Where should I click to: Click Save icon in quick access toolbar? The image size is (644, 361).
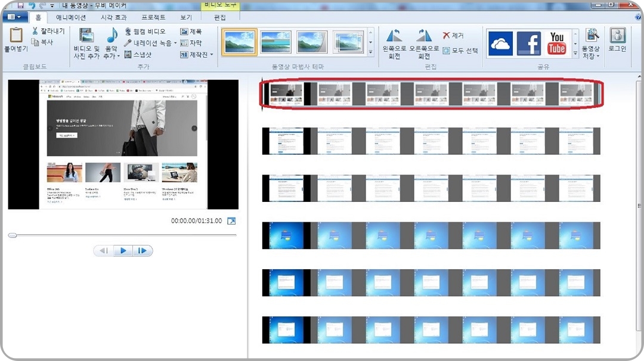pos(20,5)
